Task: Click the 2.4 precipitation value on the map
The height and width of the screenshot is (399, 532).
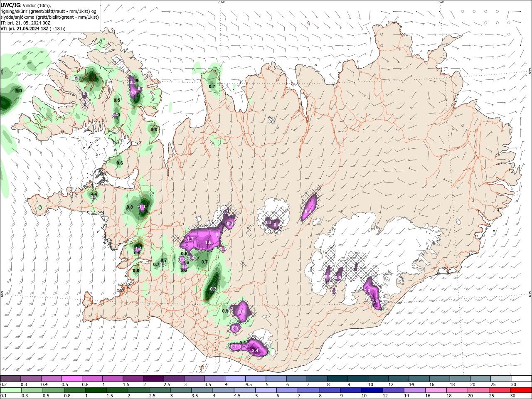Action: pyautogui.click(x=255, y=351)
